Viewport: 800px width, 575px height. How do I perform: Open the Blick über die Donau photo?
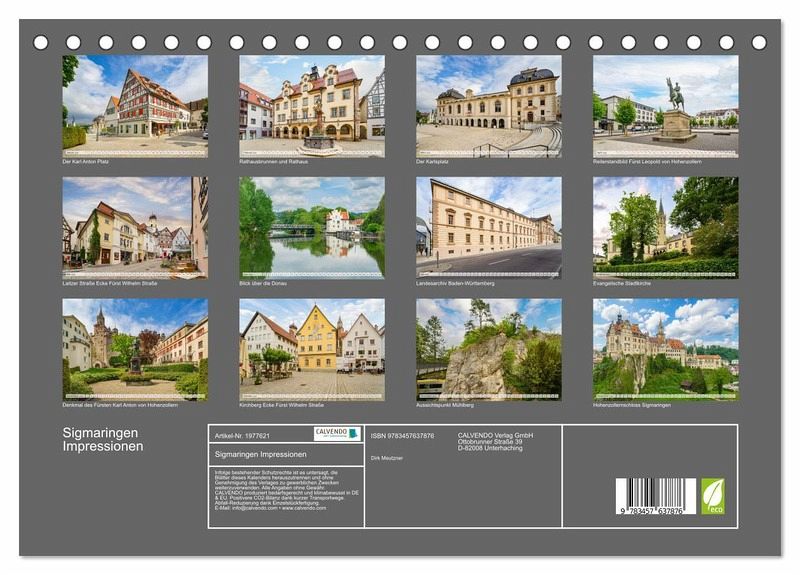tap(311, 226)
